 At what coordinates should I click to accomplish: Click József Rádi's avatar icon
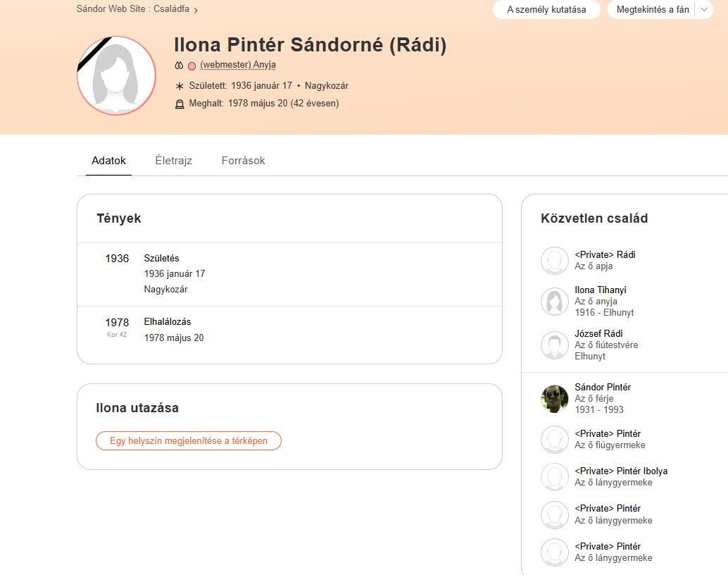click(x=555, y=345)
